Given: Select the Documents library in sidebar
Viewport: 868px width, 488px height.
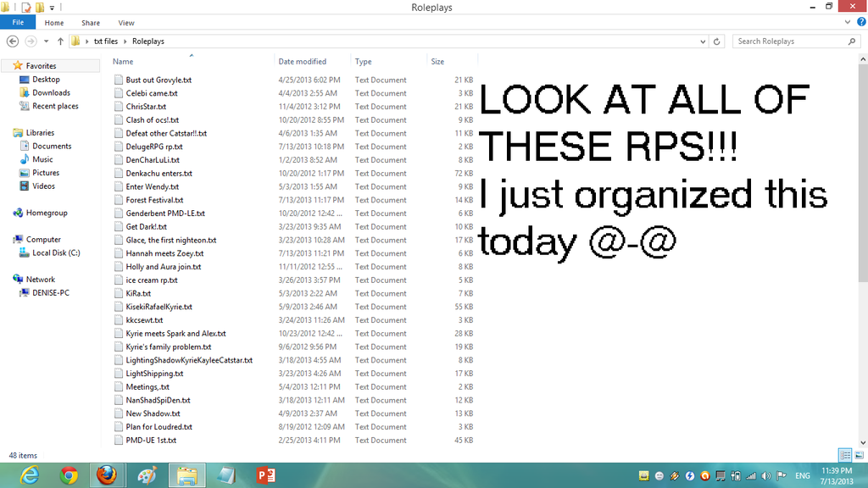Looking at the screenshot, I should tap(52, 146).
